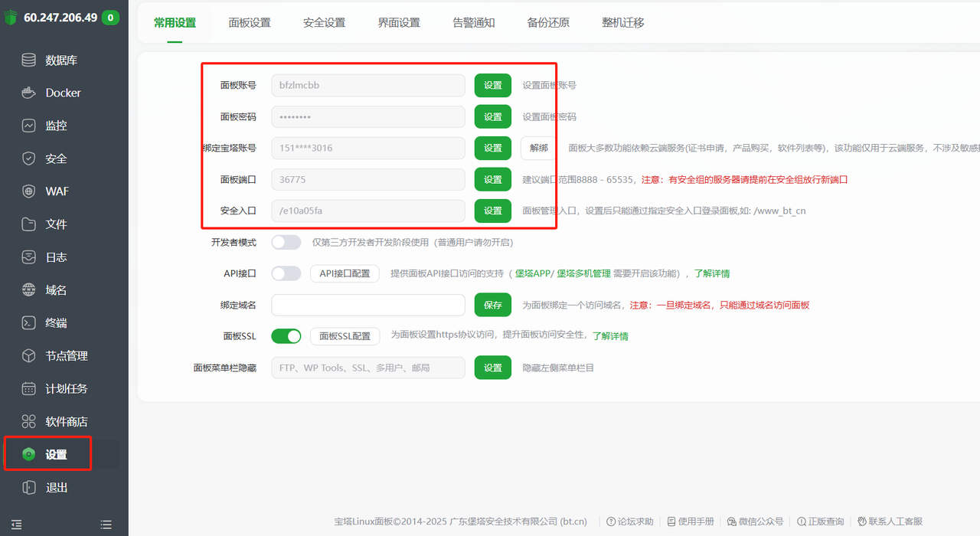Image resolution: width=980 pixels, height=536 pixels.
Task: Open the 软件商店 software store icon
Action: (x=29, y=422)
